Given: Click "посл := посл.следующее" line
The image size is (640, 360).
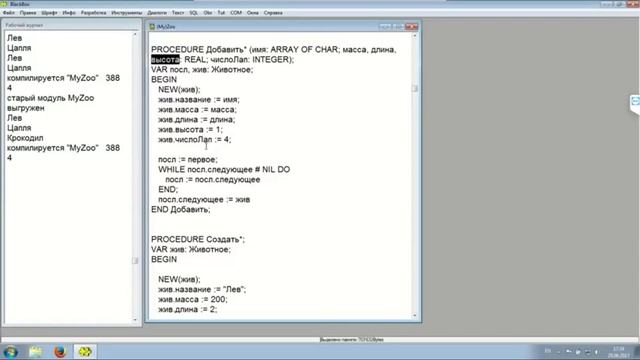Looking at the screenshot, I should [x=213, y=180].
